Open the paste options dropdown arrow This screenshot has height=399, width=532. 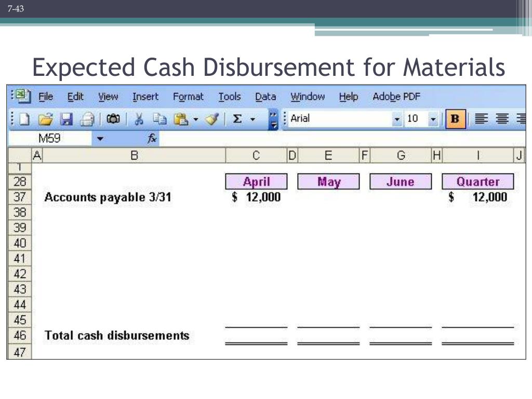196,119
